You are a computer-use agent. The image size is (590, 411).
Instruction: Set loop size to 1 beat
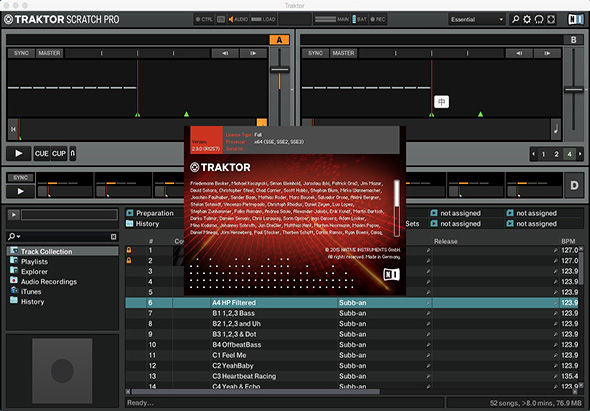[543, 154]
